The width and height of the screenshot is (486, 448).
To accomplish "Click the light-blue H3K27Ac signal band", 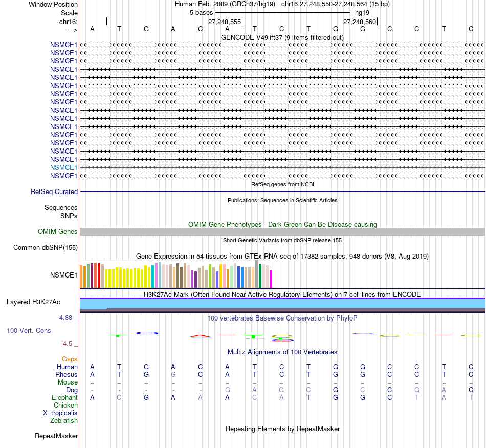I will click(x=282, y=303).
